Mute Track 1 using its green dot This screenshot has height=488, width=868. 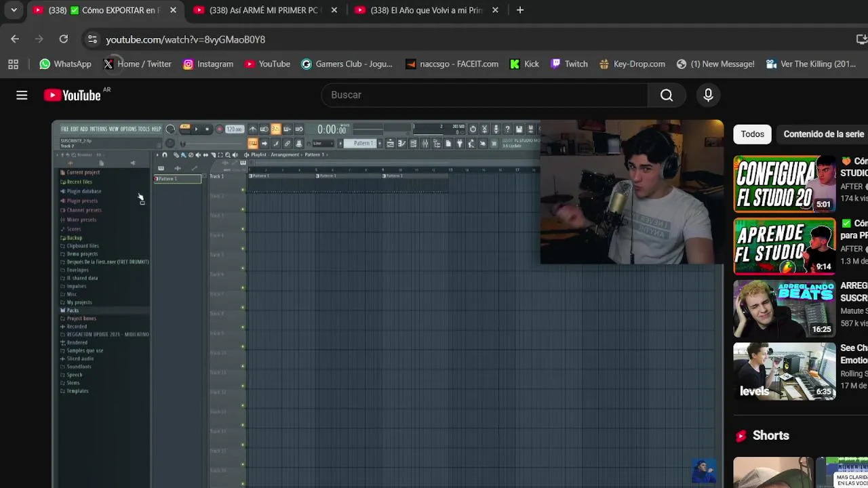tap(243, 189)
